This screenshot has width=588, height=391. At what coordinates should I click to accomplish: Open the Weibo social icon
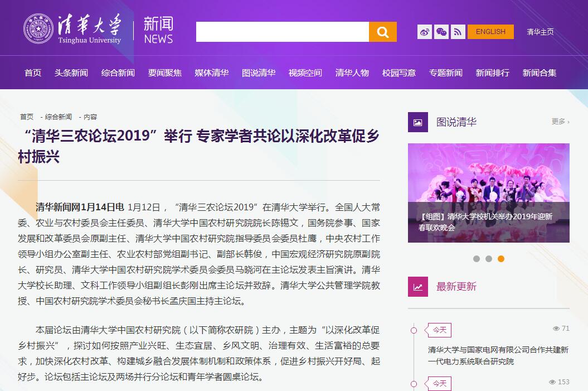(425, 32)
